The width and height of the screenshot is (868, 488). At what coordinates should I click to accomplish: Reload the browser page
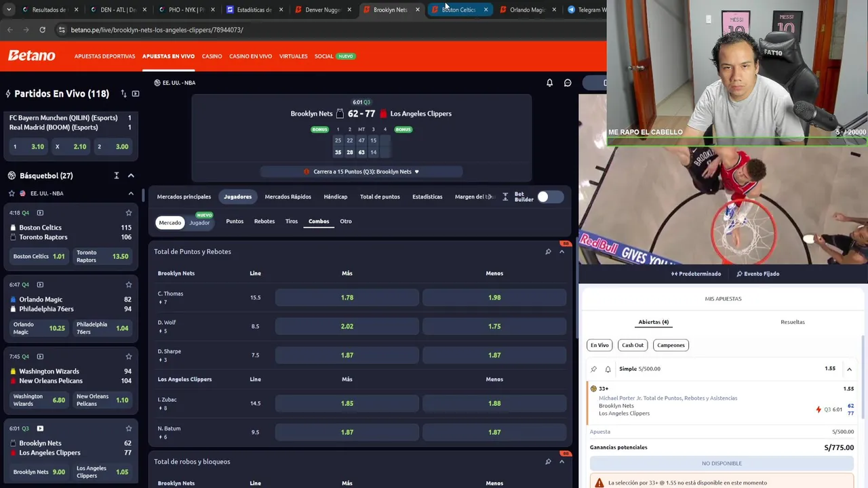click(x=42, y=30)
